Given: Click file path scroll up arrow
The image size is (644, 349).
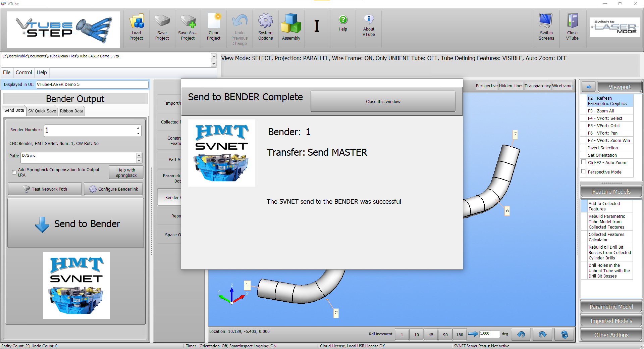Looking at the screenshot, I should [x=214, y=56].
